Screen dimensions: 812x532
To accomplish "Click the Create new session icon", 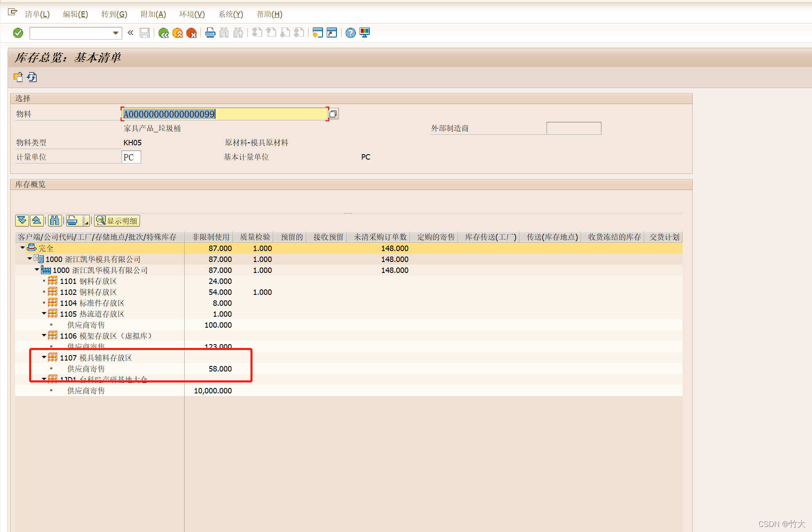I will [318, 33].
